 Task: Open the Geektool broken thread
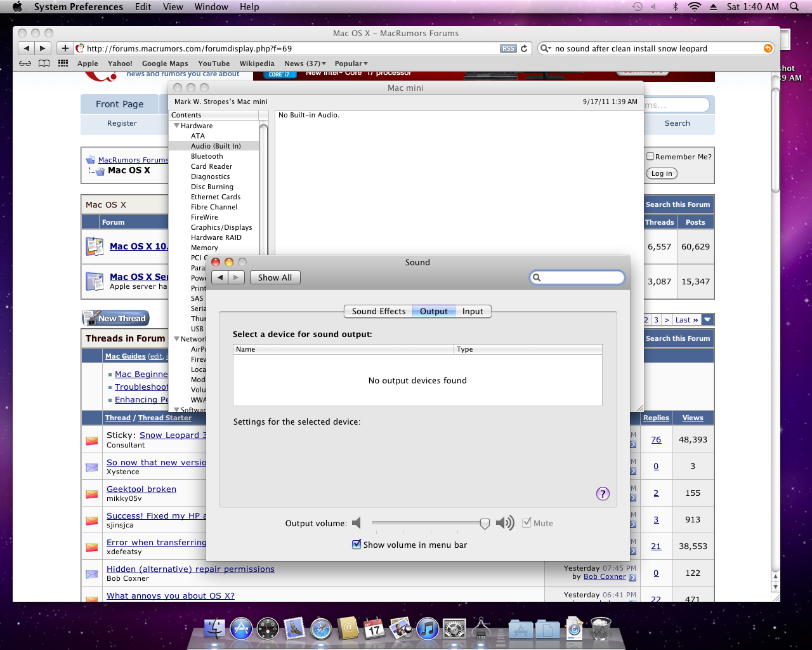(141, 489)
